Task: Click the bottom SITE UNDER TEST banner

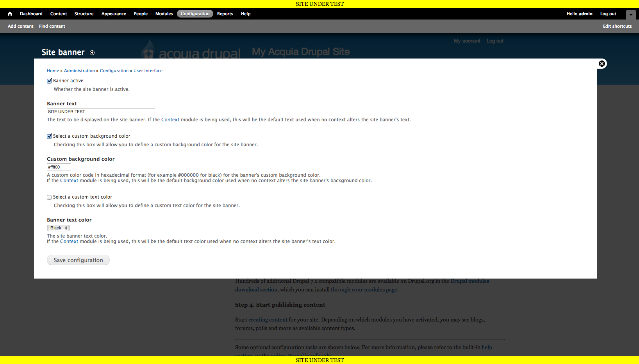Action: click(319, 360)
